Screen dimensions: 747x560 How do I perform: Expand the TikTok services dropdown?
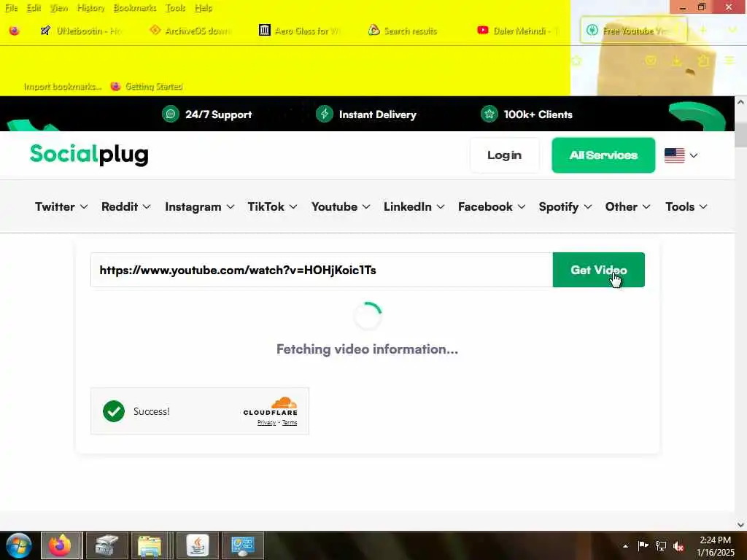pyautogui.click(x=272, y=206)
